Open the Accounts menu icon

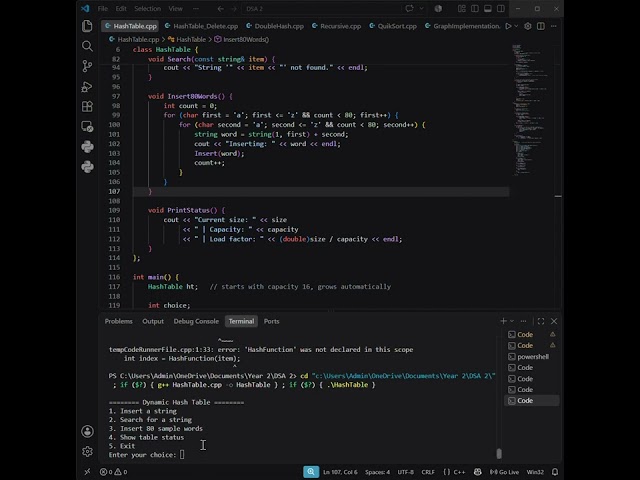[87, 431]
